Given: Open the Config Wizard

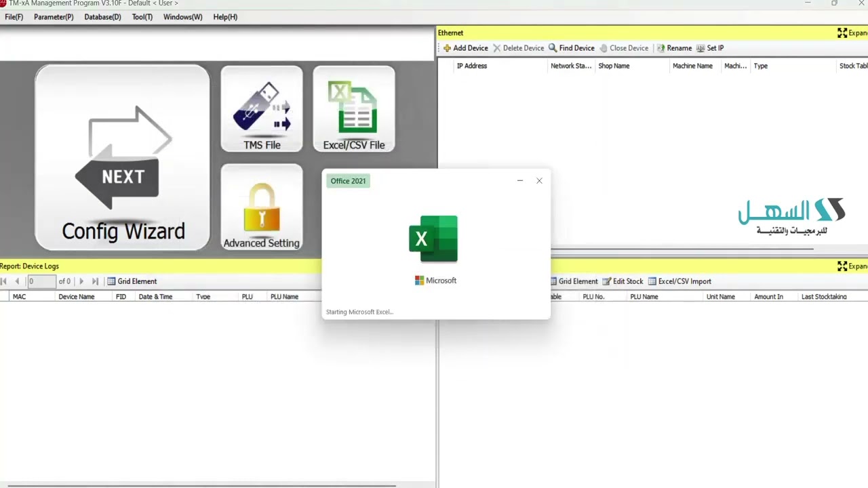Looking at the screenshot, I should 123,157.
